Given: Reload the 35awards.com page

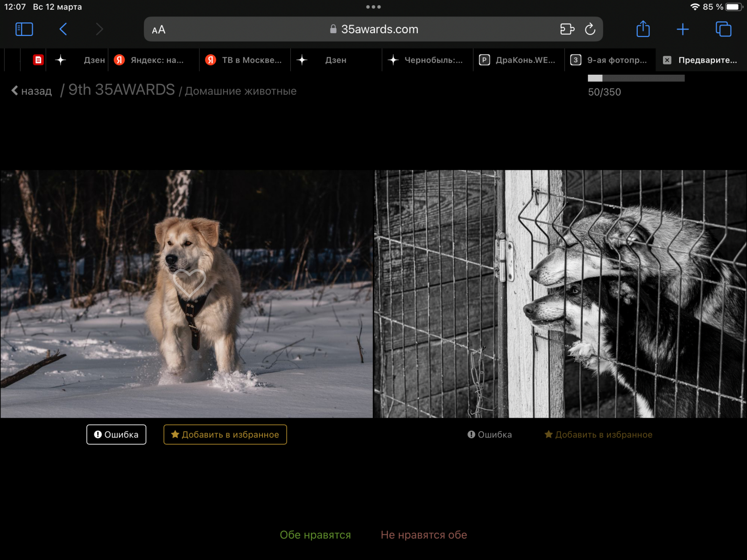Looking at the screenshot, I should click(x=590, y=29).
